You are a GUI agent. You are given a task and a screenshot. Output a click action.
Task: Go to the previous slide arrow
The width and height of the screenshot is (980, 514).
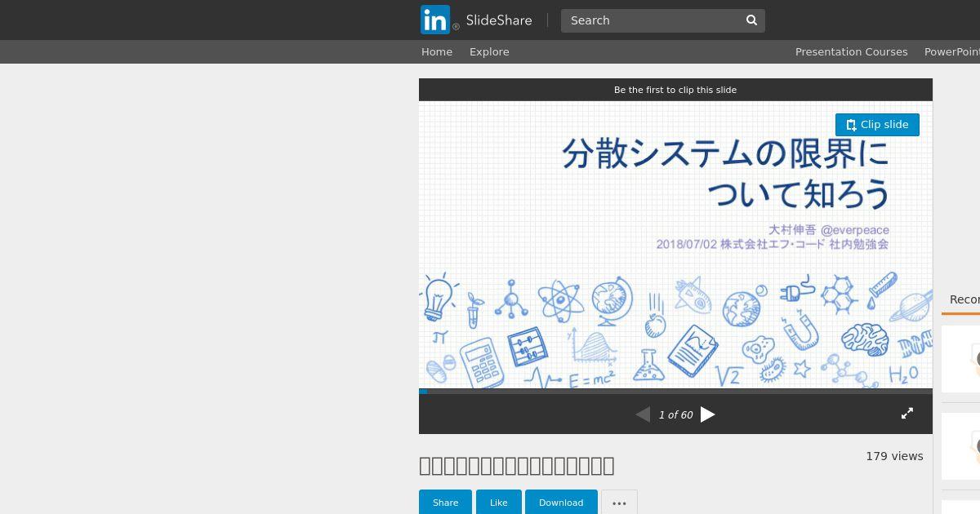tap(643, 414)
